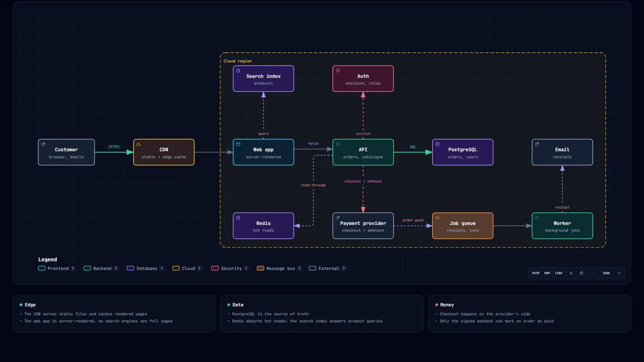The image size is (644, 362).
Task: Click the database icon on Search index node
Action: pyautogui.click(x=238, y=70)
